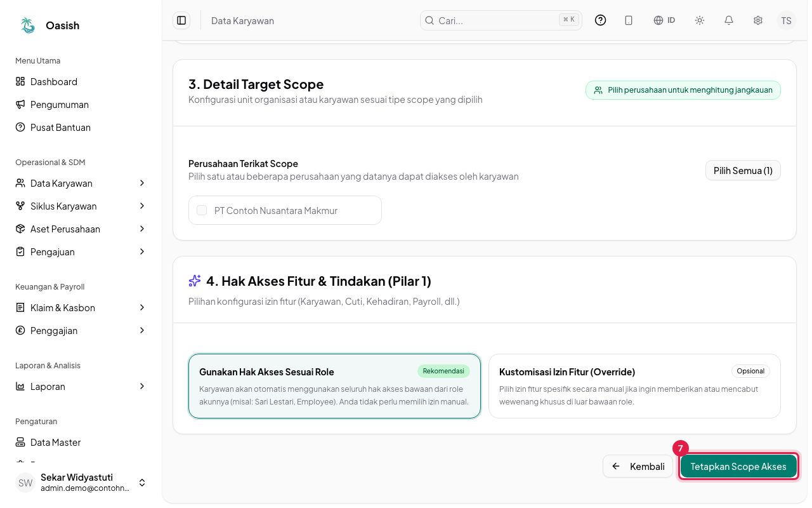Open the notifications bell
Image resolution: width=812 pixels, height=508 pixels.
[x=729, y=20]
